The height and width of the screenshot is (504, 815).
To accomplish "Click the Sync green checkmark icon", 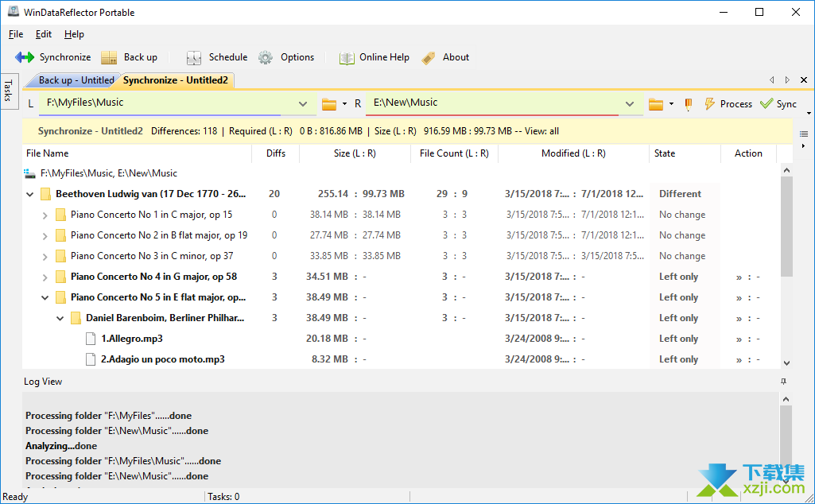I will (766, 103).
